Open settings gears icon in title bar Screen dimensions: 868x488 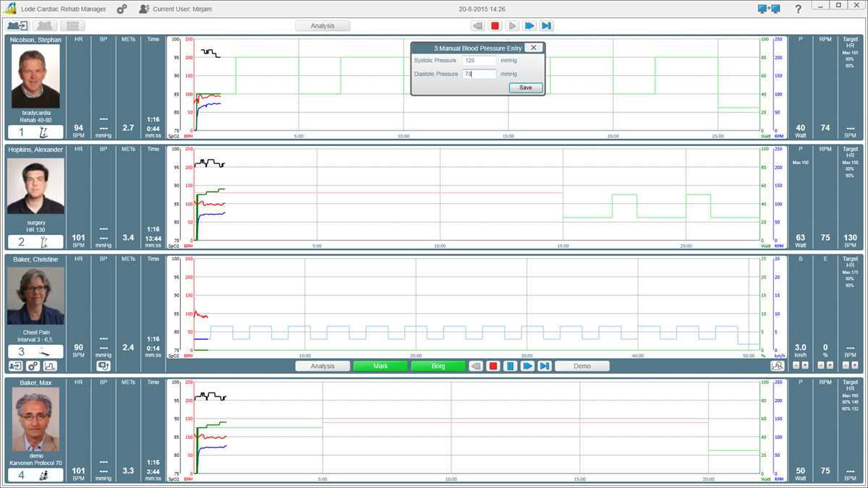[x=122, y=9]
